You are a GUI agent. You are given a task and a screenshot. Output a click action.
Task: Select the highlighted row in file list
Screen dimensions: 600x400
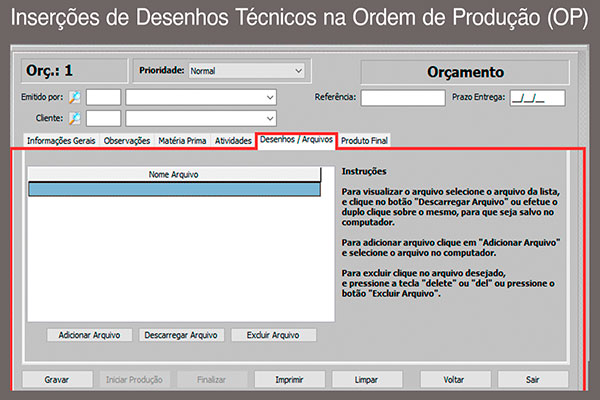[175, 189]
